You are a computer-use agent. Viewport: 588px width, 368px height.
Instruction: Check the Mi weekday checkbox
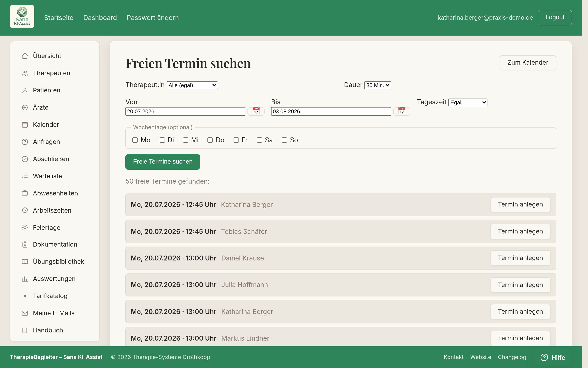[x=186, y=140]
